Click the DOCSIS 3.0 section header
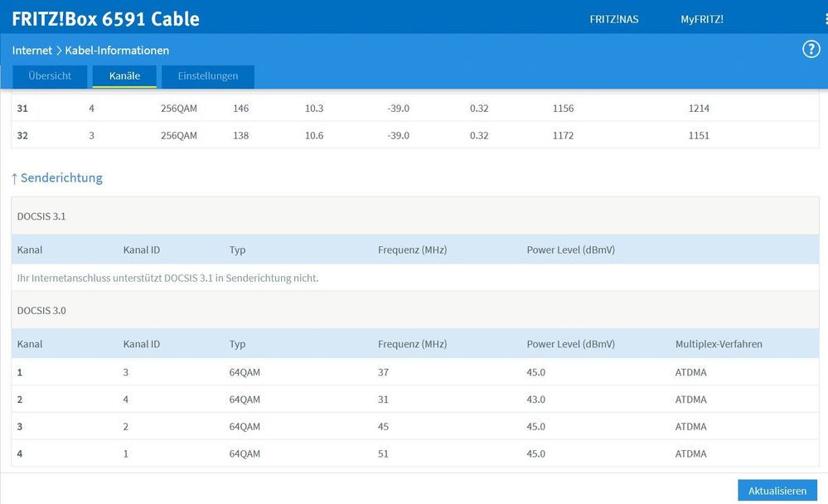This screenshot has height=504, width=828. coord(41,310)
